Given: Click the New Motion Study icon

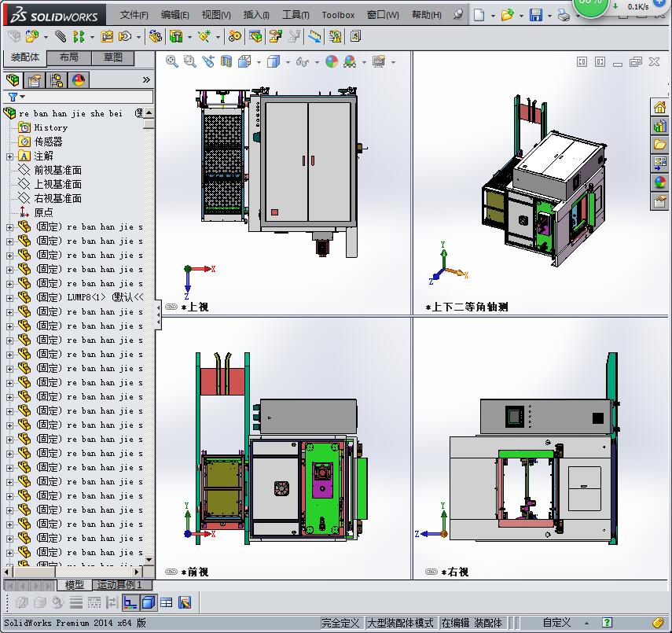Looking at the screenshot, I should [235, 37].
